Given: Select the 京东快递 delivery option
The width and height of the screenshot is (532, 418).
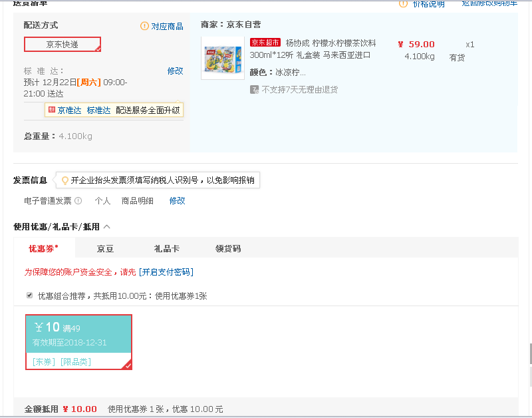Looking at the screenshot, I should (63, 44).
